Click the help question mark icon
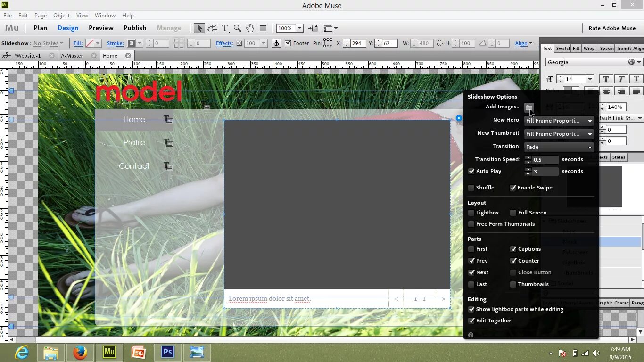The image size is (644, 362). coord(471,335)
